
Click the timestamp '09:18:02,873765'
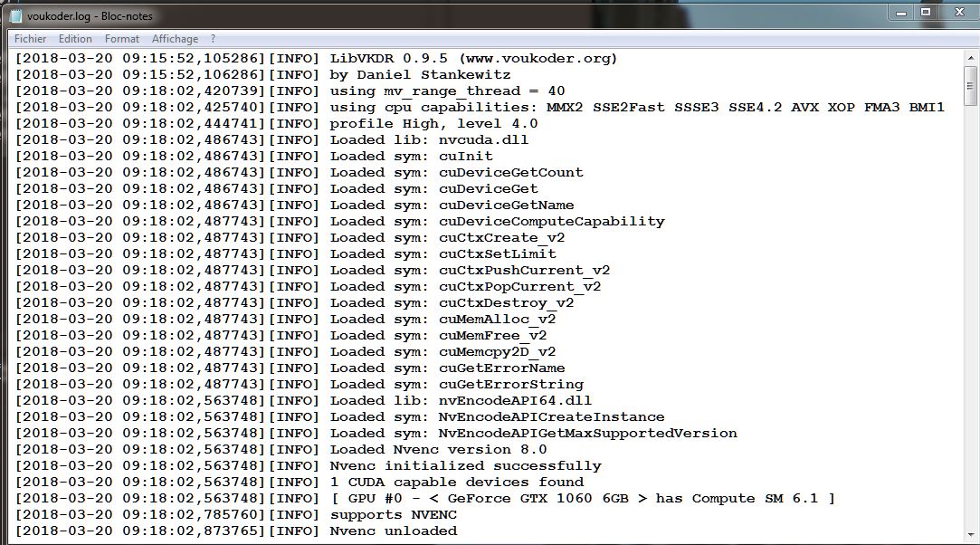(x=190, y=530)
